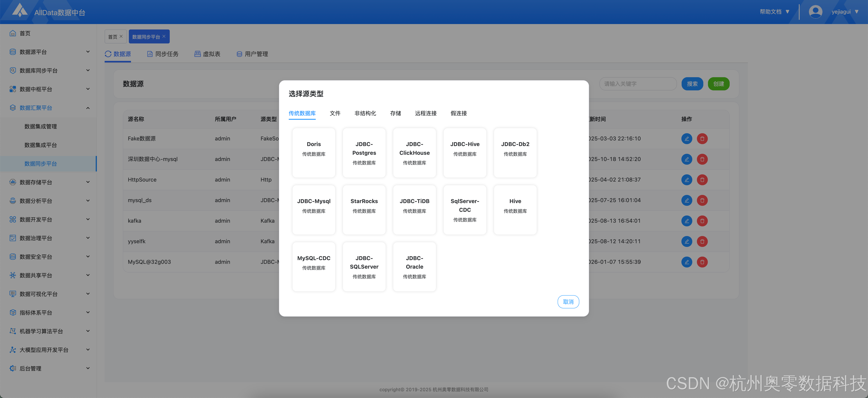The image size is (868, 398).
Task: Click the 首页 home icon in sidebar
Action: click(x=13, y=33)
